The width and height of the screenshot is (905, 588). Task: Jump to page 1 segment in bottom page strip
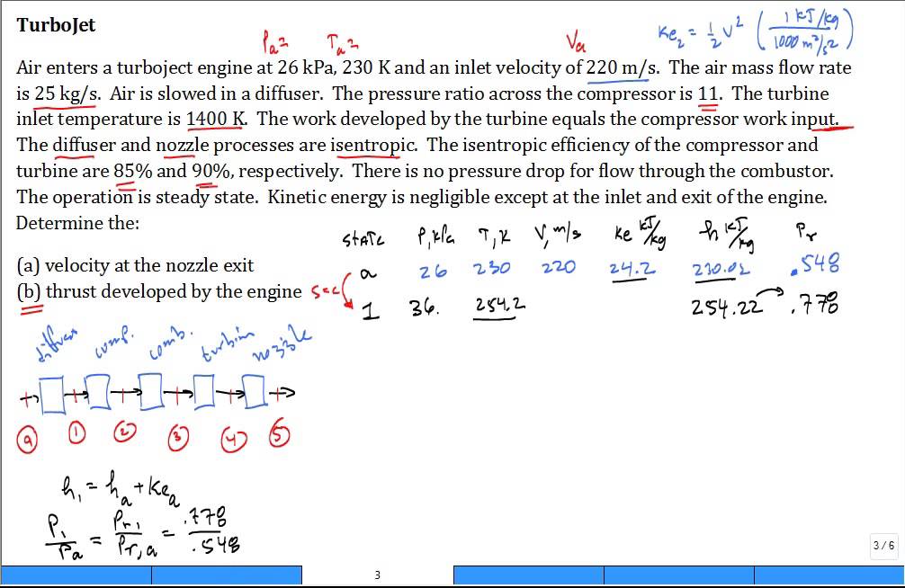coord(76,575)
